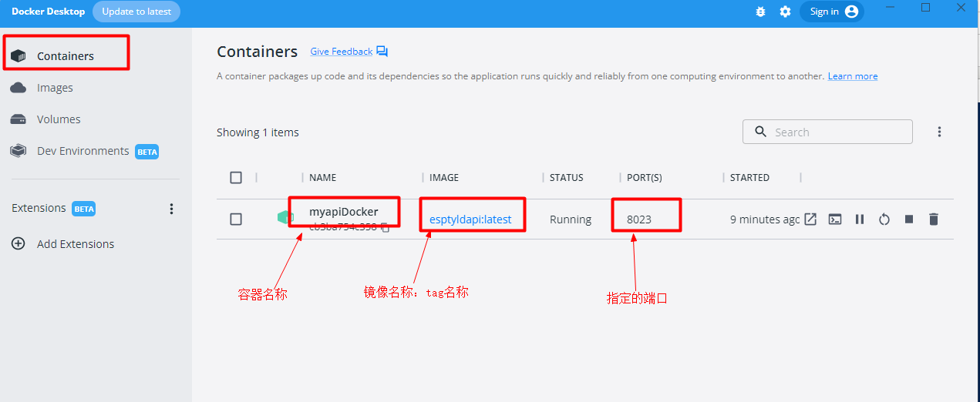Sort by the NAME column header
This screenshot has height=402, width=980.
322,177
